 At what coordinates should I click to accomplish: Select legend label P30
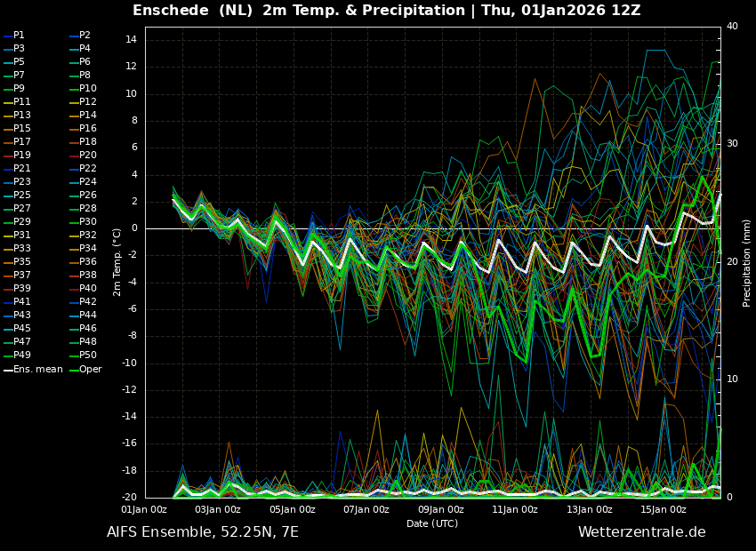[88, 221]
